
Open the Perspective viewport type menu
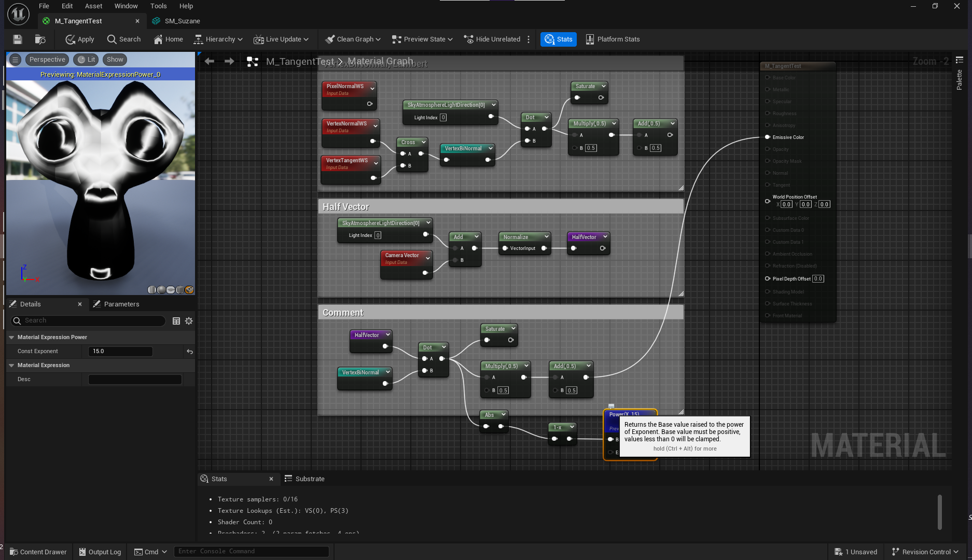[x=47, y=60]
